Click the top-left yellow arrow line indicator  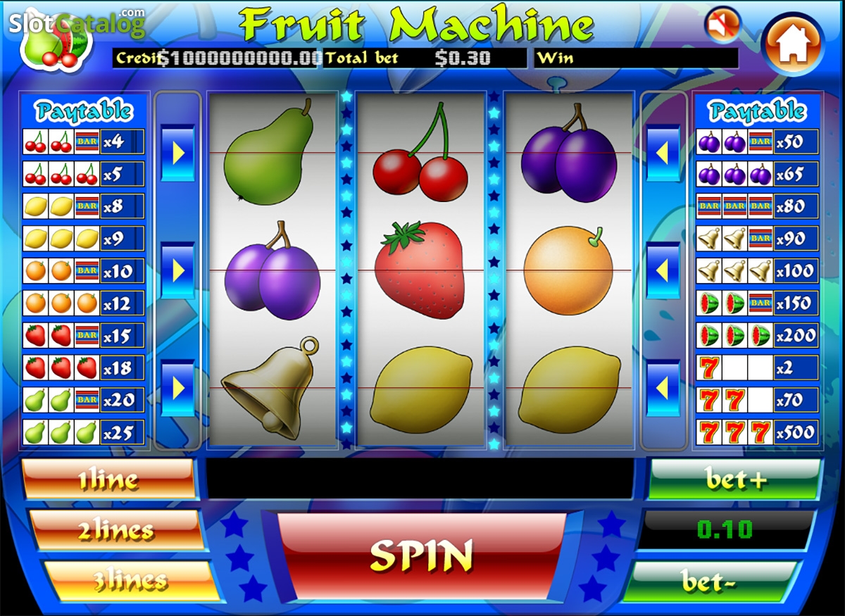click(177, 153)
